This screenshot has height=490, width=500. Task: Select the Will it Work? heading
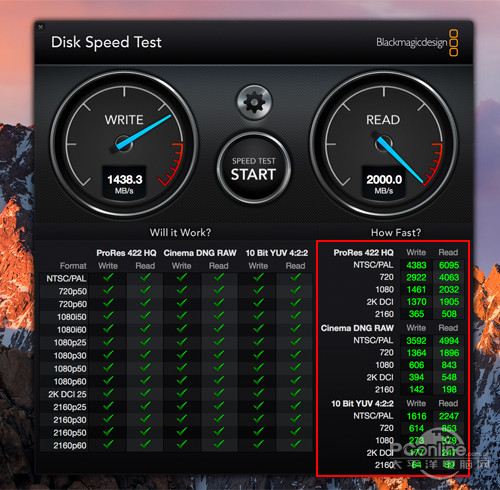tap(180, 232)
